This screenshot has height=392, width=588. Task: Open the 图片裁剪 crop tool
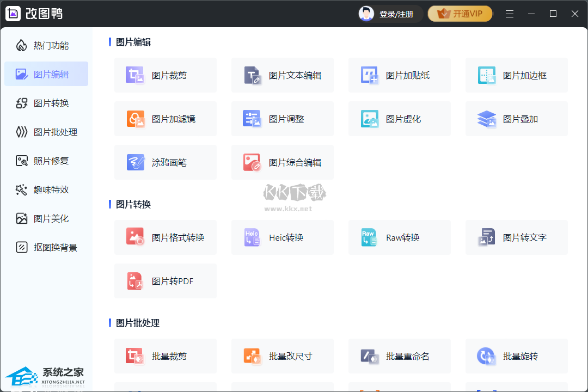[165, 75]
